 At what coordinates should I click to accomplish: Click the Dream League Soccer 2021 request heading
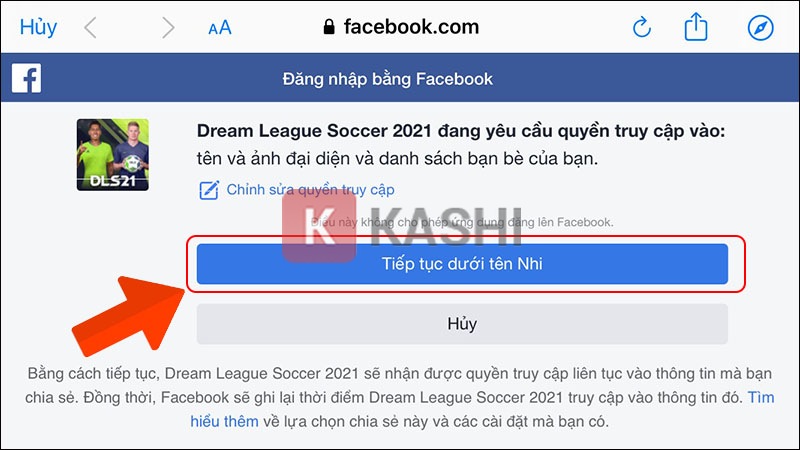[461, 131]
